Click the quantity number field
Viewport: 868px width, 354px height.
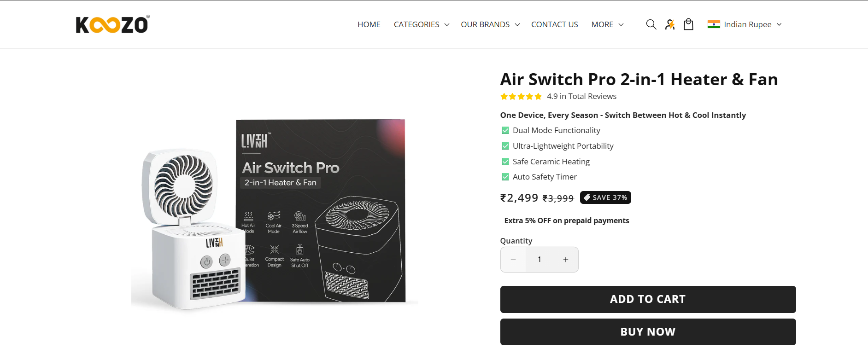(x=540, y=260)
